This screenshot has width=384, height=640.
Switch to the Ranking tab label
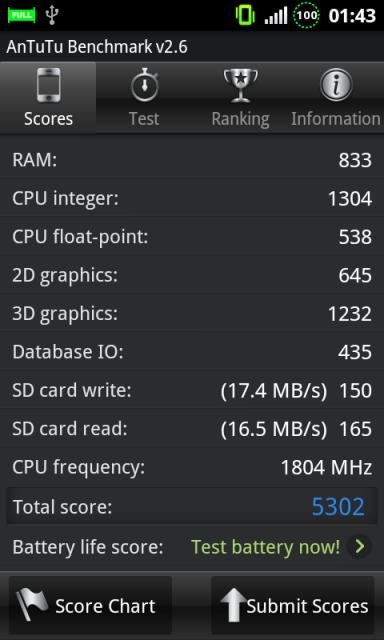240,119
